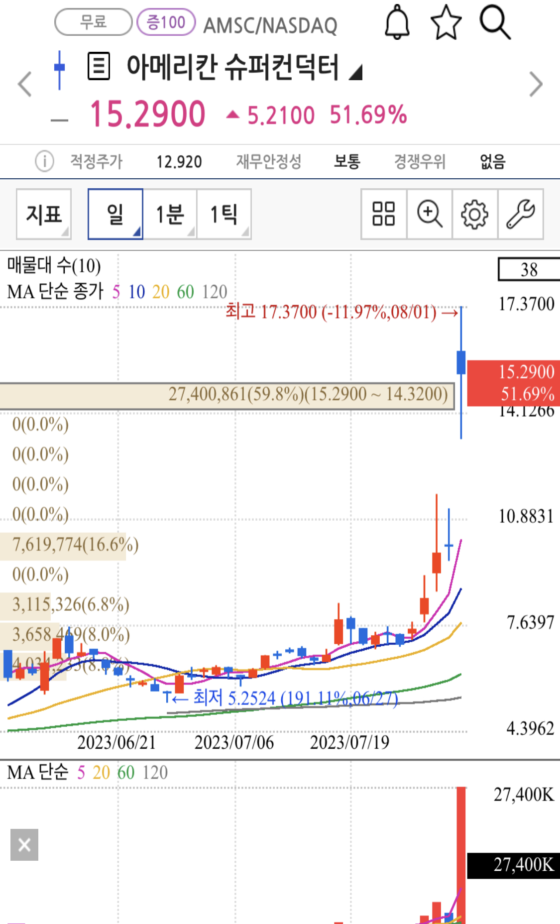This screenshot has width=560, height=924.
Task: Tap the 2023/07/06 date label
Action: tap(234, 742)
